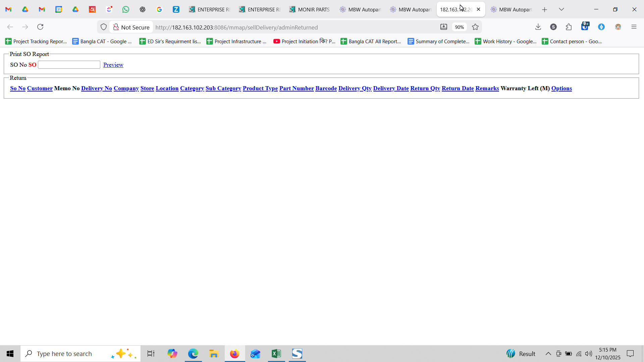Click the Firefox reload page icon

[x=40, y=27]
